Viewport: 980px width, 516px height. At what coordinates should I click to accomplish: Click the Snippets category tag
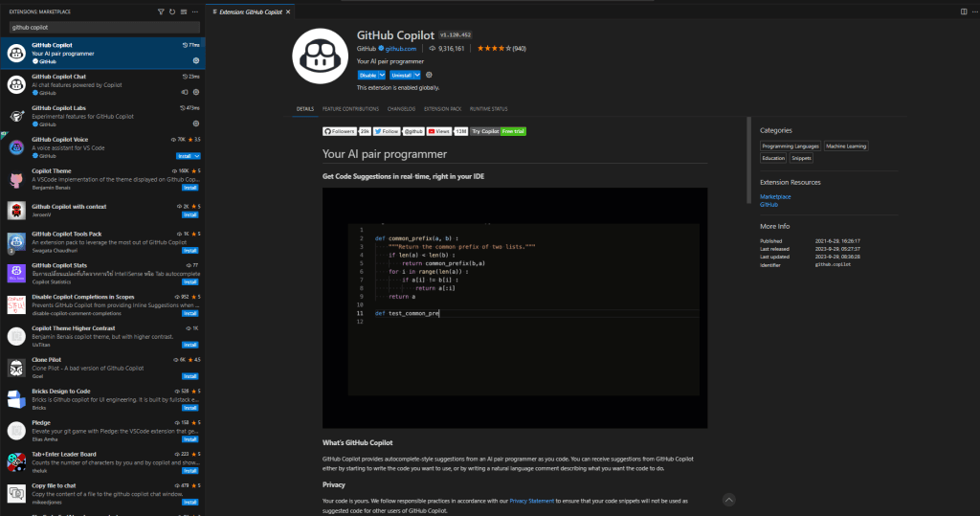click(801, 158)
